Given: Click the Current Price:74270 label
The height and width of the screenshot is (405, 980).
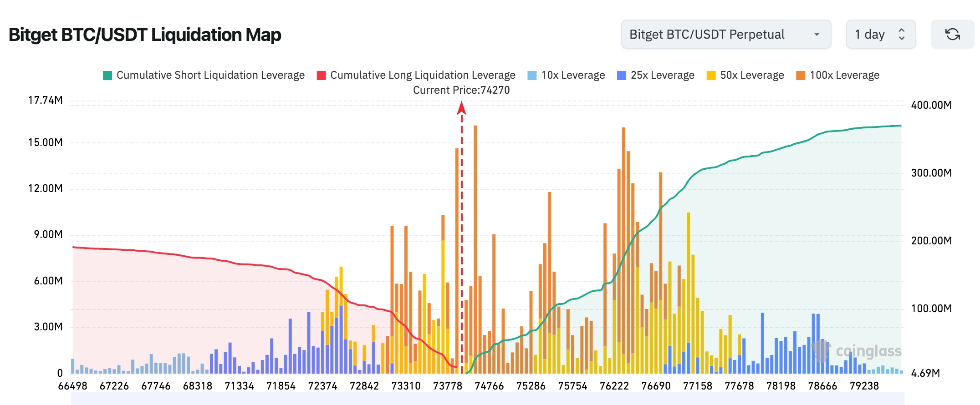Looking at the screenshot, I should pyautogui.click(x=461, y=90).
